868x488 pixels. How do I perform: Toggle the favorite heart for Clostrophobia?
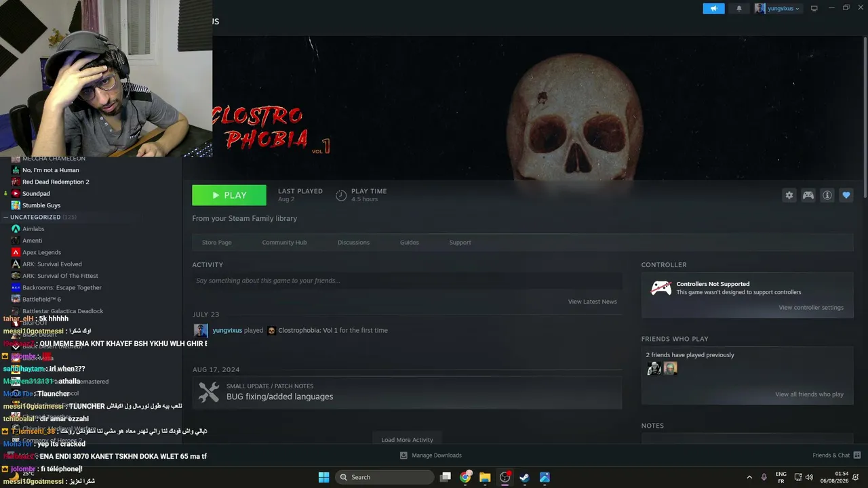pyautogui.click(x=846, y=195)
